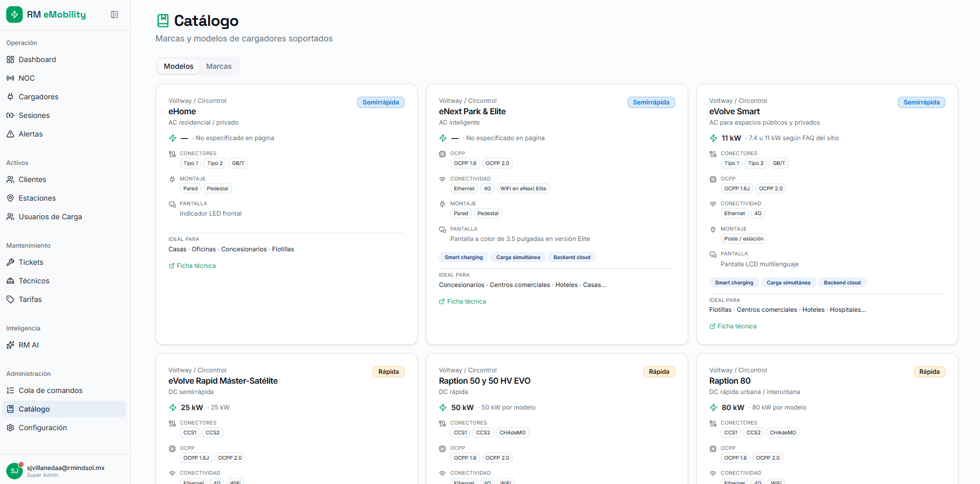The width and height of the screenshot is (980, 484).
Task: Go to Técnicos page
Action: [64, 281]
